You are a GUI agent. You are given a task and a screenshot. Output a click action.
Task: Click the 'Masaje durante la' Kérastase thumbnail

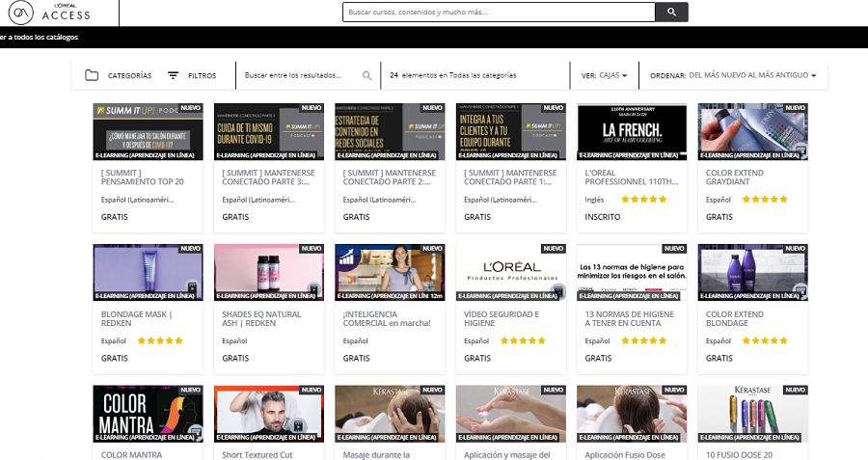click(390, 414)
